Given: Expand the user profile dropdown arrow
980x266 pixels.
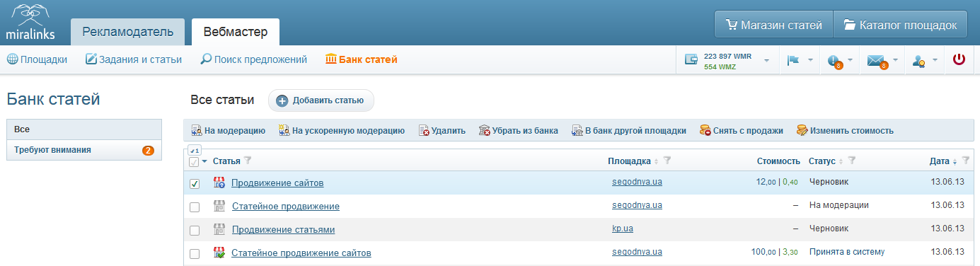Looking at the screenshot, I should [x=935, y=61].
